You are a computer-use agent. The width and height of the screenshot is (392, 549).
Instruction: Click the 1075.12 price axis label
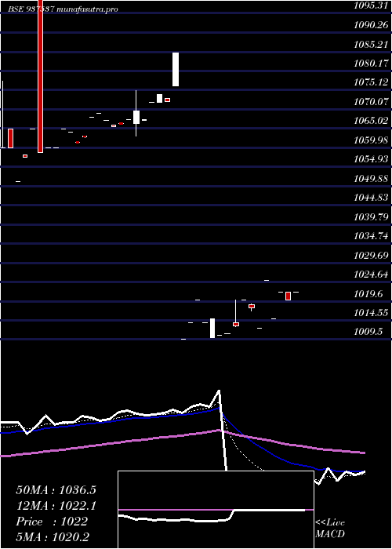coord(370,82)
